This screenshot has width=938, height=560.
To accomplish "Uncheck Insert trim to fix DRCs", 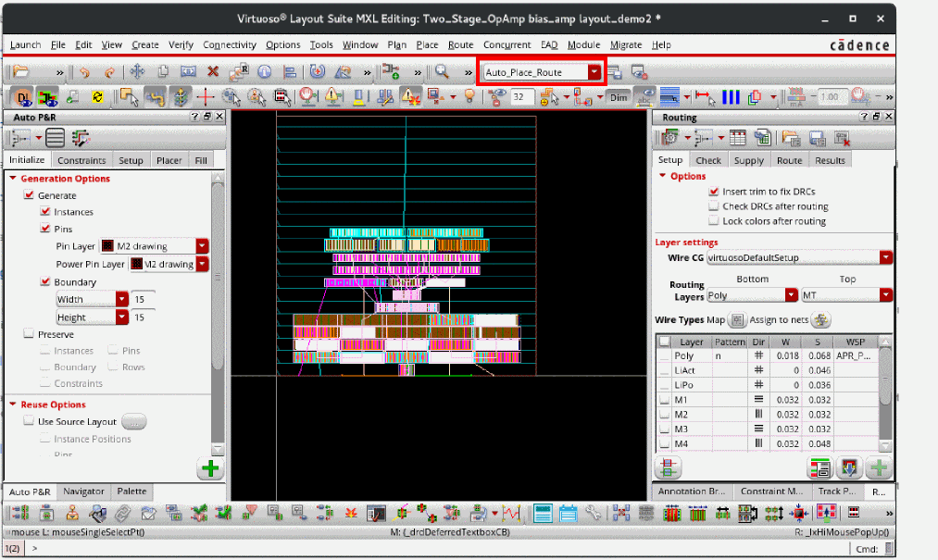I will pos(713,192).
